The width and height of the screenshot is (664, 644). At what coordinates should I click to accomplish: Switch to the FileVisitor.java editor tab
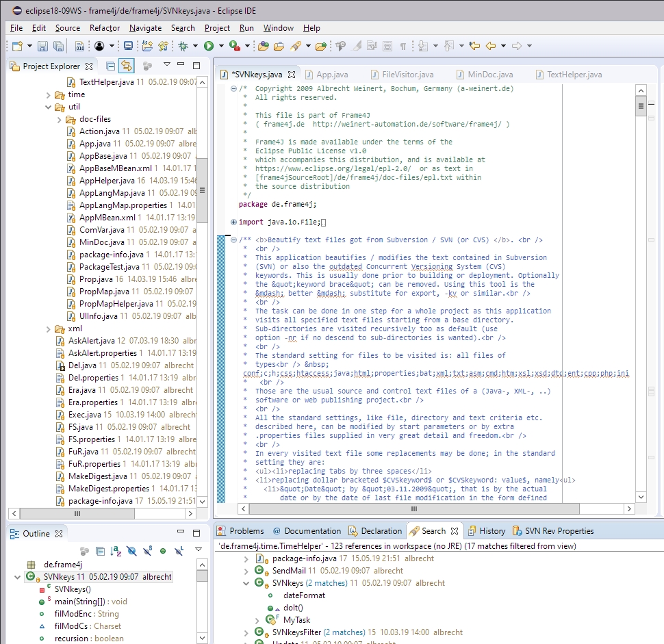(407, 75)
